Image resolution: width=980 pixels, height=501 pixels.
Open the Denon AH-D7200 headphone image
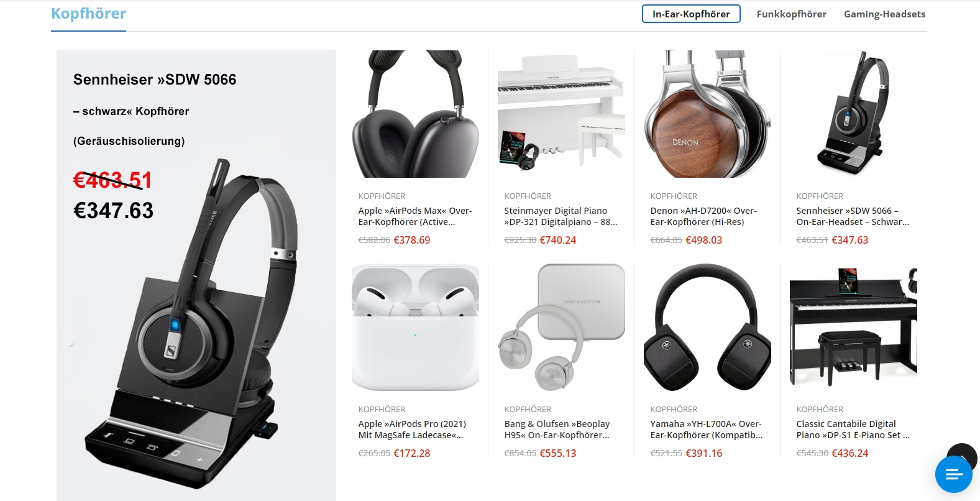point(707,114)
